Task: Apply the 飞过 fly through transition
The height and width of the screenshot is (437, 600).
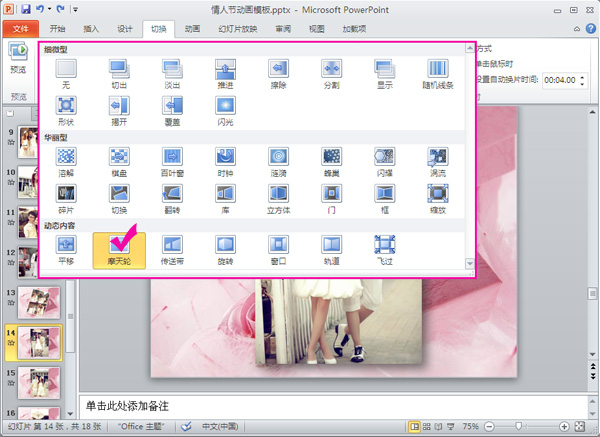Action: (x=385, y=251)
